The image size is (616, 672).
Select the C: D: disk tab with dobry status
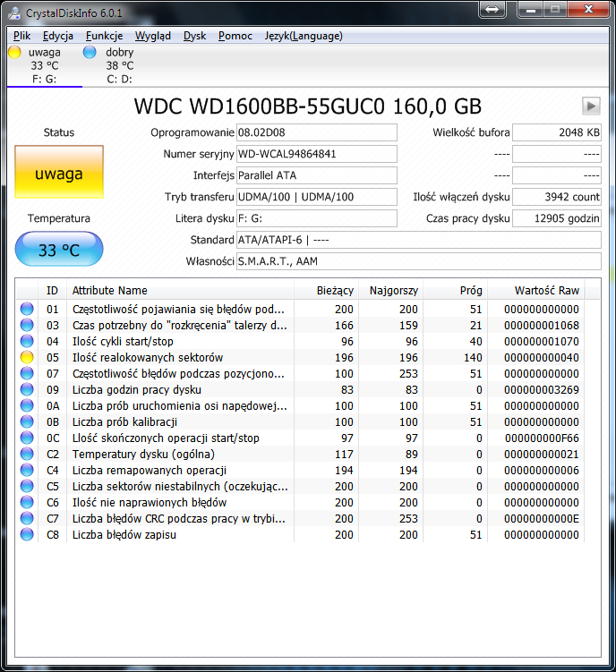pyautogui.click(x=120, y=65)
